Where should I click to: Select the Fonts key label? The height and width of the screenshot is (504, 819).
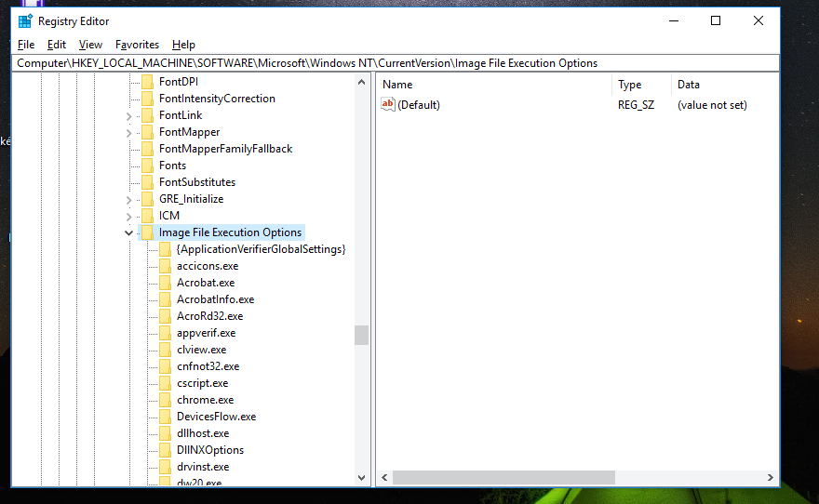(172, 166)
